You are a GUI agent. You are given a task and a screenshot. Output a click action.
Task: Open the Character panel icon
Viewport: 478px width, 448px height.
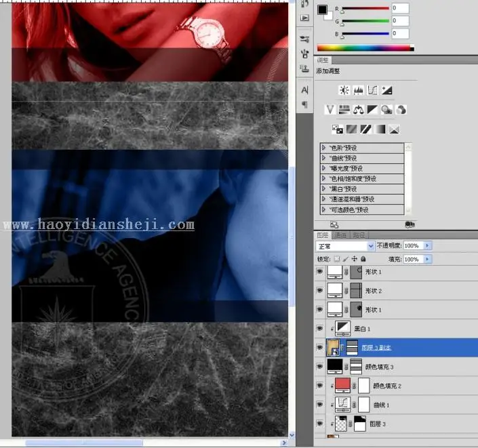click(x=304, y=90)
